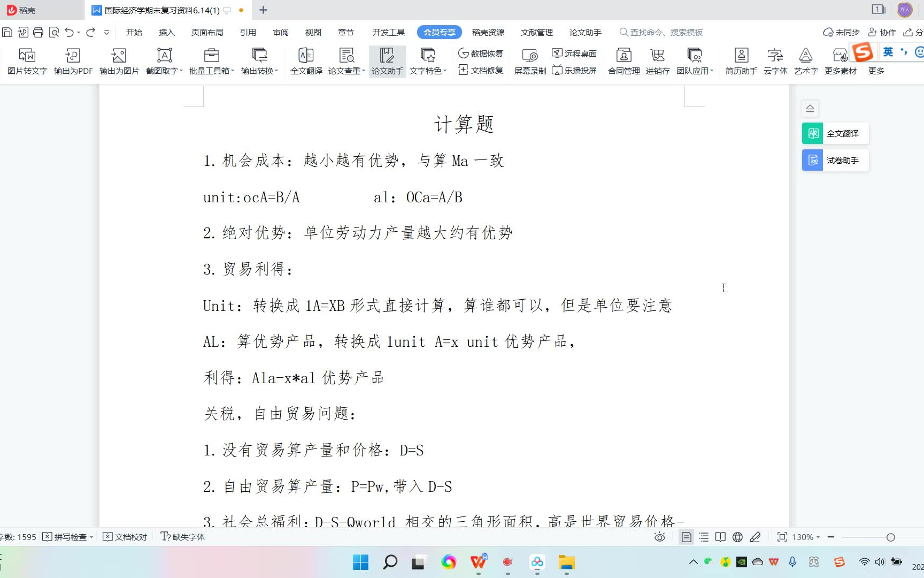Screen dimensions: 924x578
Task: Open 文档修复 tool
Action: coord(481,70)
